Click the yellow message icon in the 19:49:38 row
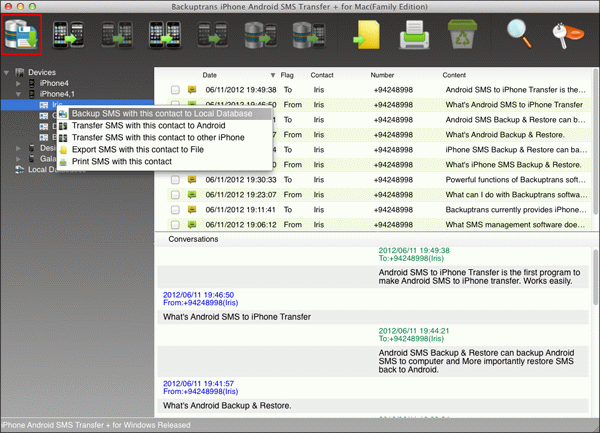Image resolution: width=600 pixels, height=433 pixels. (192, 90)
